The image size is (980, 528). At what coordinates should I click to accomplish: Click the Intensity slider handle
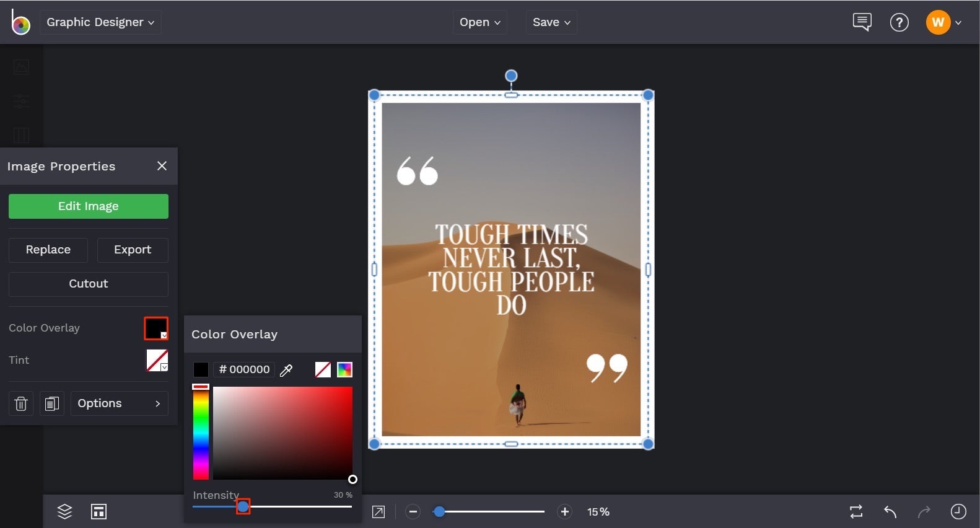coord(243,507)
